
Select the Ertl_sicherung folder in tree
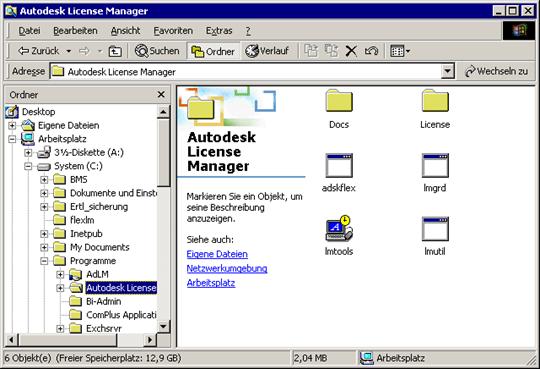tap(99, 207)
